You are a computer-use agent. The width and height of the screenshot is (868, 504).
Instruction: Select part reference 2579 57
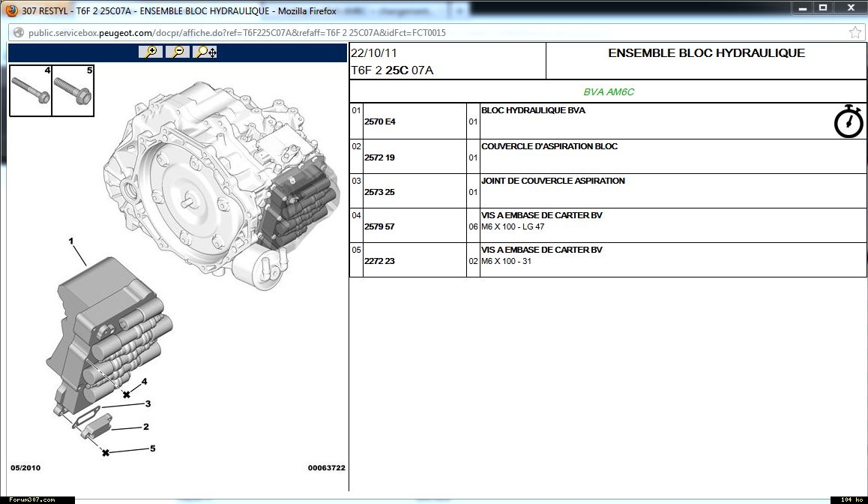point(379,226)
